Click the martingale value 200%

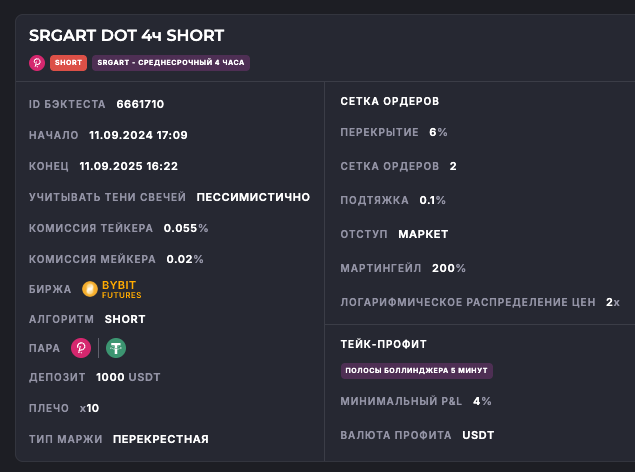[448, 268]
